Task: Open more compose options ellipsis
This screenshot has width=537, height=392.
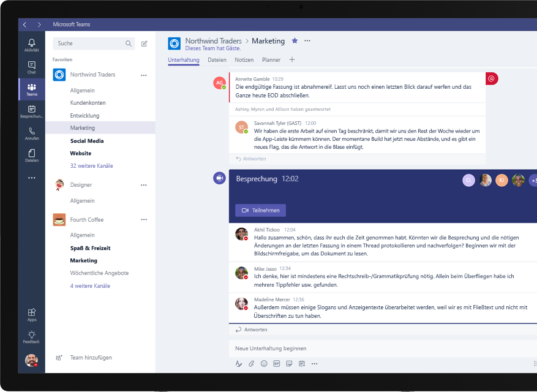Action: click(314, 364)
